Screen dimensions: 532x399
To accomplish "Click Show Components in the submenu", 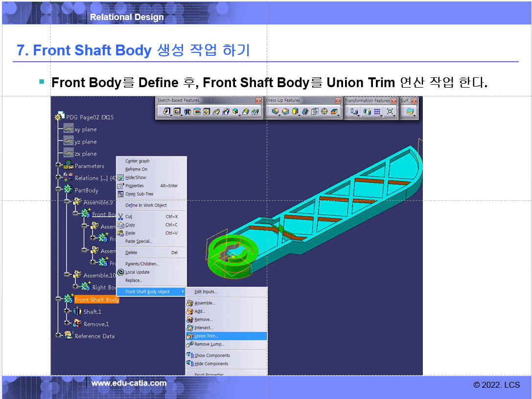I will [x=212, y=355].
